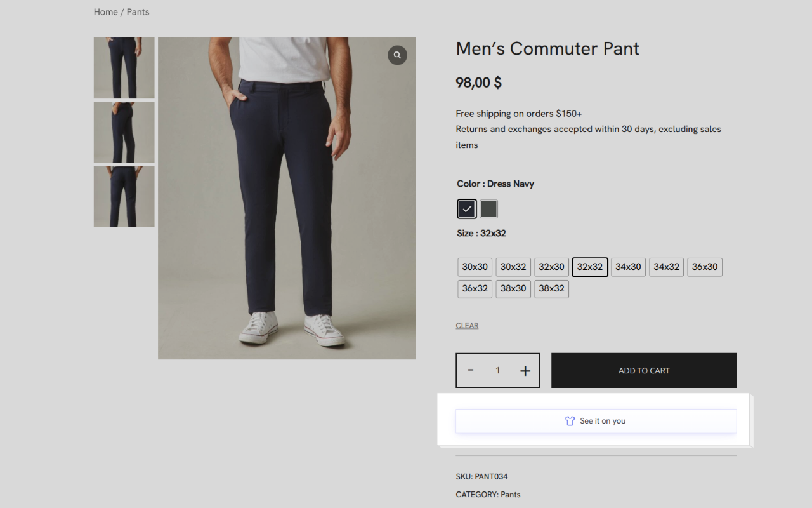
Task: Show the third back-view thumbnail
Action: (124, 197)
